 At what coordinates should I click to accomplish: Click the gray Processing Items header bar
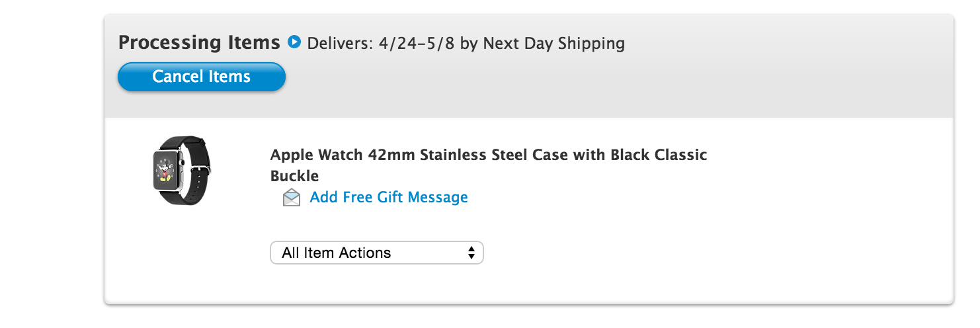pyautogui.click(x=529, y=66)
